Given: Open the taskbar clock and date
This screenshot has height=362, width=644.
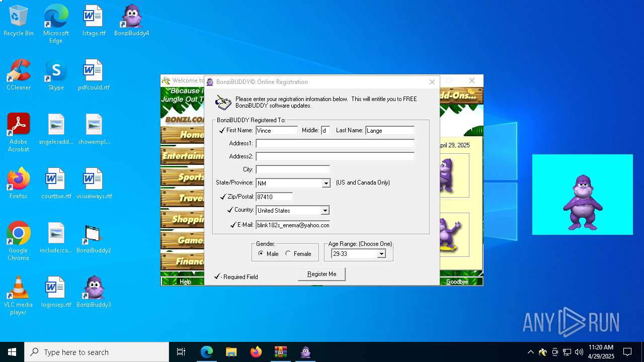Looking at the screenshot, I should (x=601, y=352).
